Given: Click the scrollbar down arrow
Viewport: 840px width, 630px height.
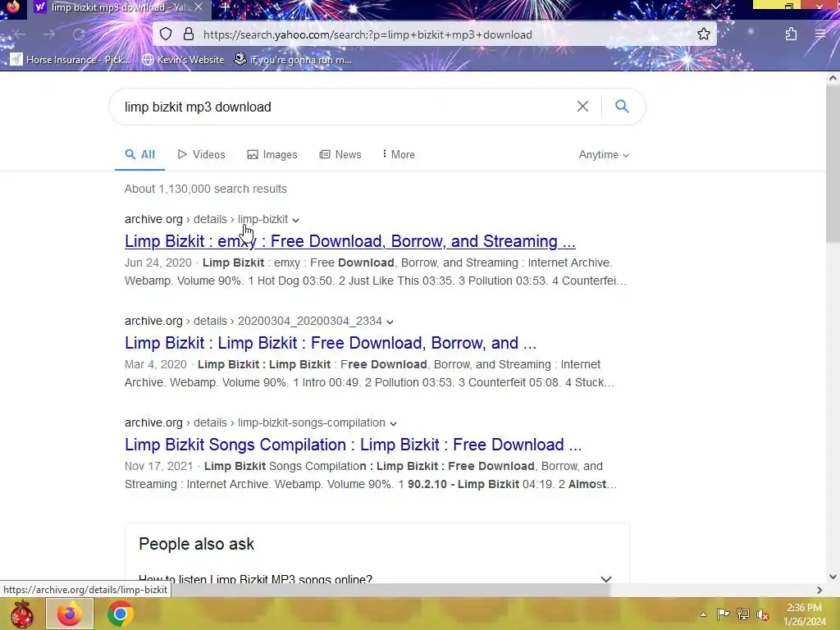Looking at the screenshot, I should pyautogui.click(x=833, y=577).
